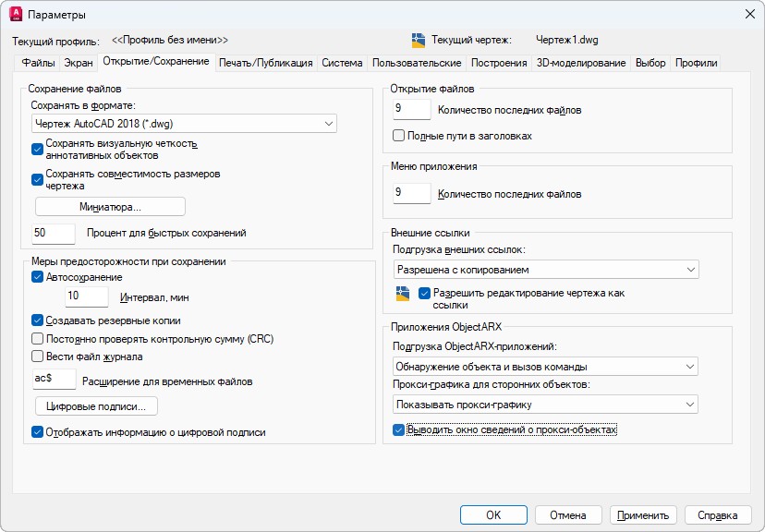Image resolution: width=765 pixels, height=532 pixels.
Task: Click the drawing icon beside external references checkbox
Action: pyautogui.click(x=402, y=294)
